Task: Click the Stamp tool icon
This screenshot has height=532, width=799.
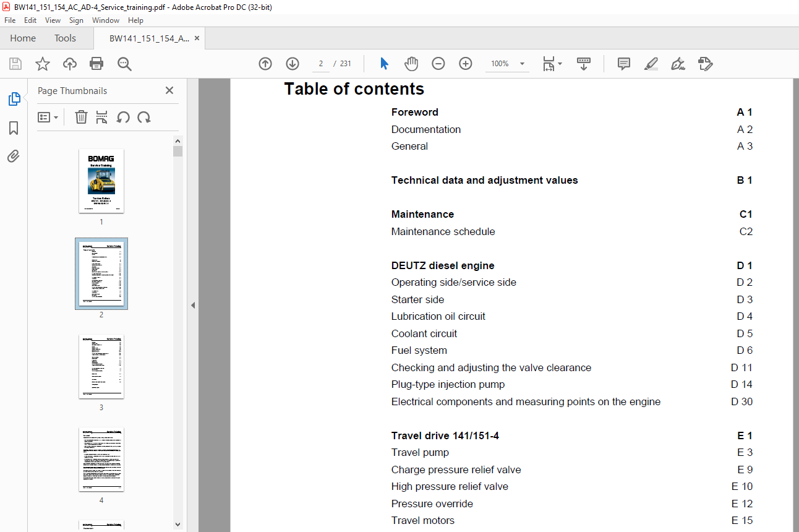Action: tap(706, 64)
